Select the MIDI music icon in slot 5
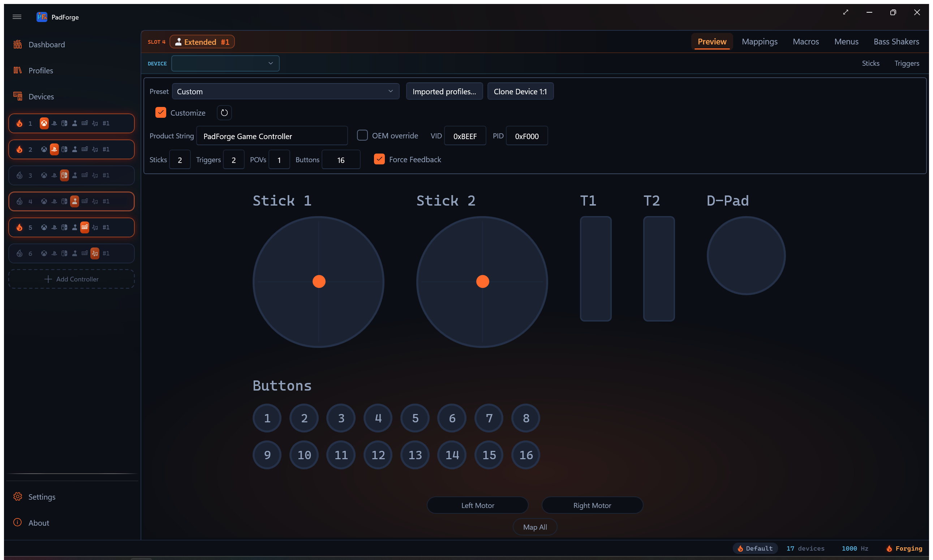The image size is (933, 560). (x=95, y=228)
